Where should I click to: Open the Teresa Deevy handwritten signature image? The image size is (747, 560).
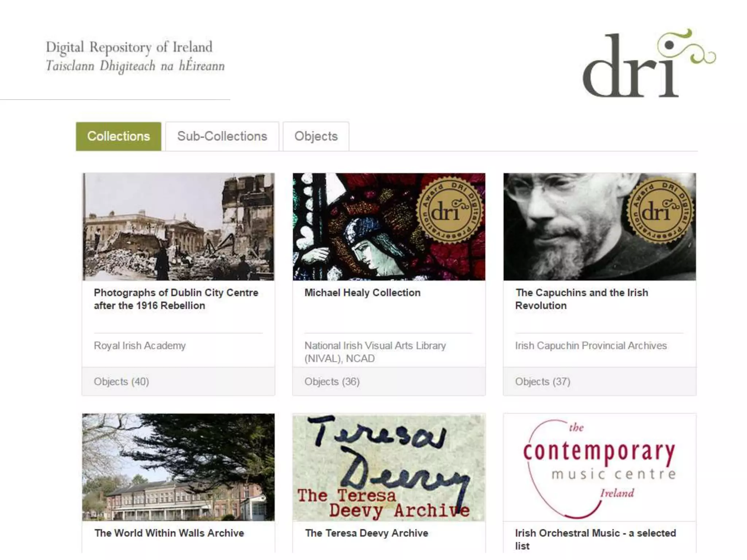[x=389, y=467]
